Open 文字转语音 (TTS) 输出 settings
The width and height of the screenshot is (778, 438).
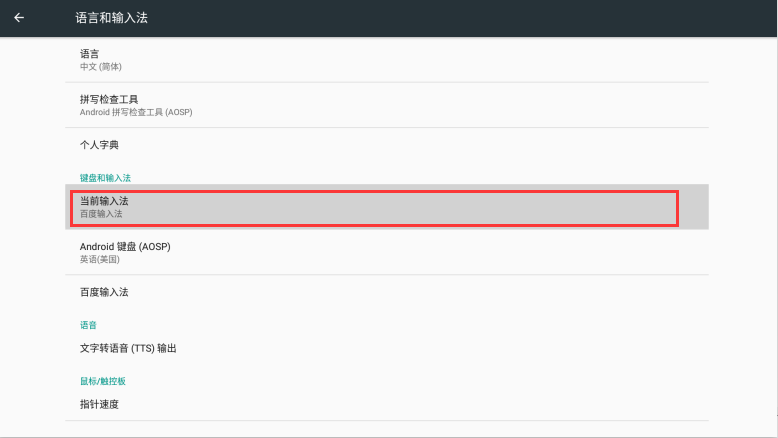tap(128, 348)
